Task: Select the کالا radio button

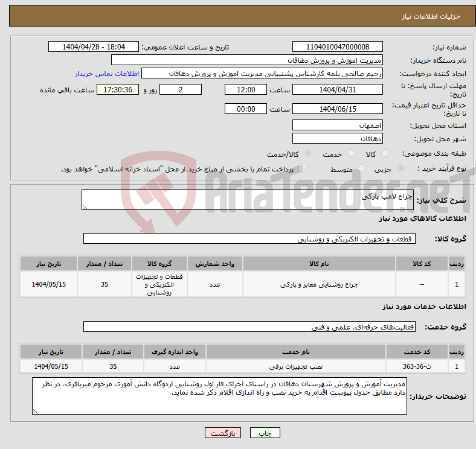Action: click(x=385, y=153)
